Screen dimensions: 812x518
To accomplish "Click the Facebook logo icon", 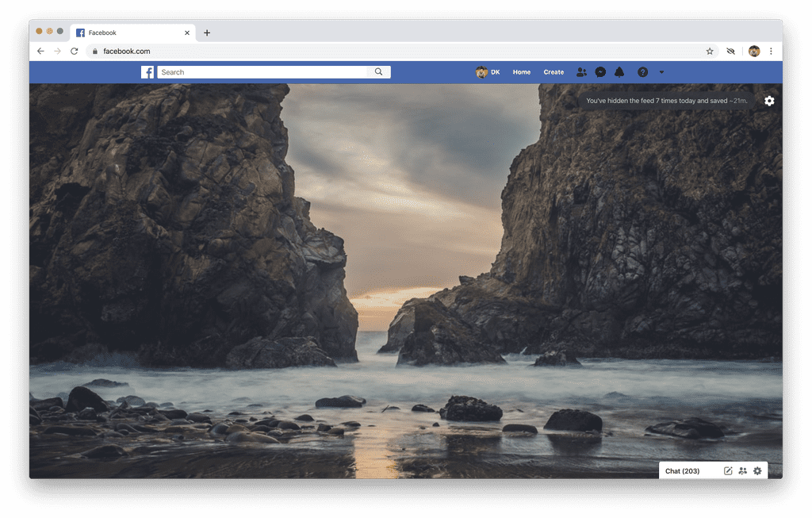I will point(147,72).
